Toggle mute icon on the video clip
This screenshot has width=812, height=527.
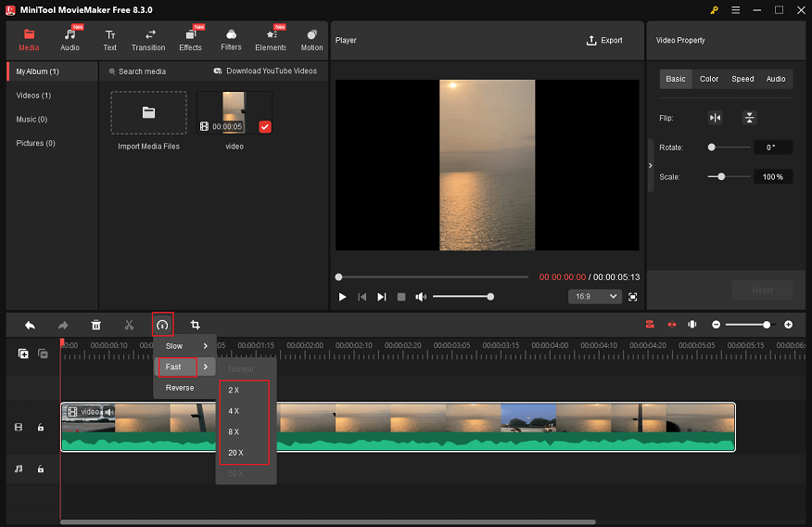point(108,412)
